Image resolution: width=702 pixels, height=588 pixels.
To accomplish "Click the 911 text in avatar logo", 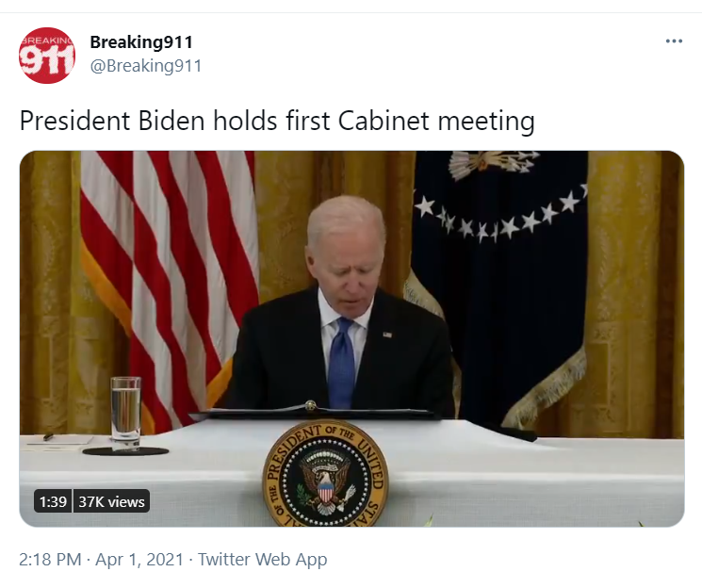I will (46, 60).
